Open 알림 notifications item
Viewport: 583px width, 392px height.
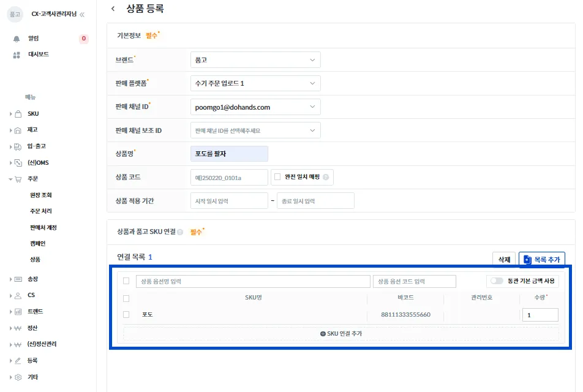click(34, 39)
